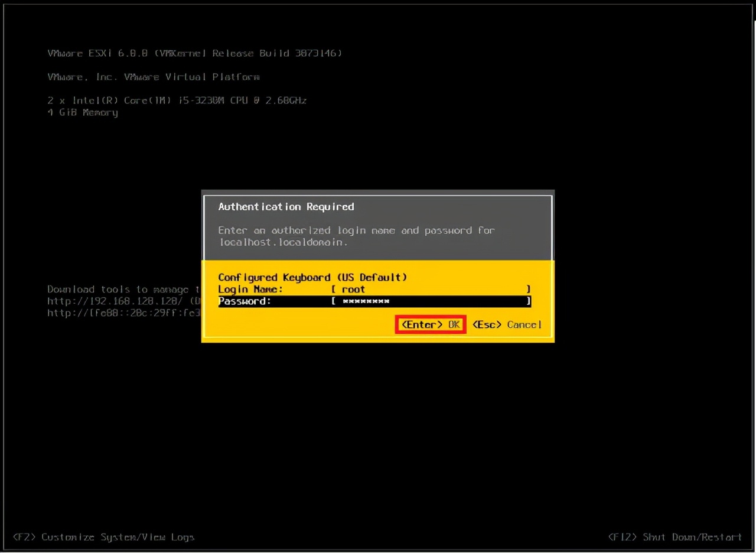
Task: Click the red highlighted OK region
Action: pos(430,324)
